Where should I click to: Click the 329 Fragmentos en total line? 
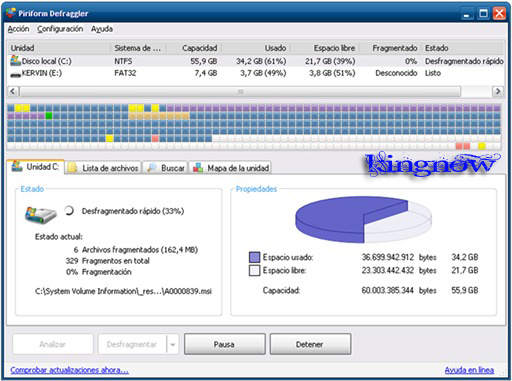pos(108,261)
